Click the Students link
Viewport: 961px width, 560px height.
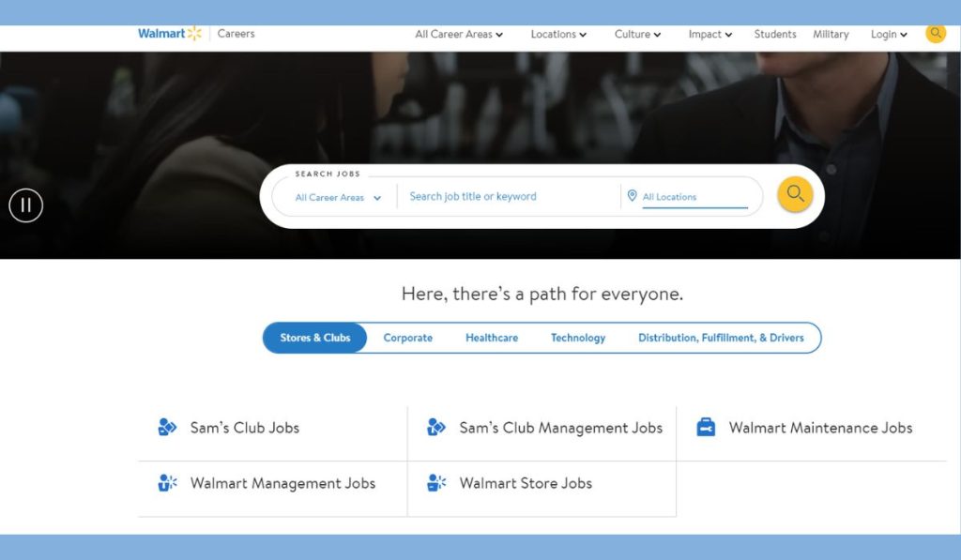tap(774, 34)
